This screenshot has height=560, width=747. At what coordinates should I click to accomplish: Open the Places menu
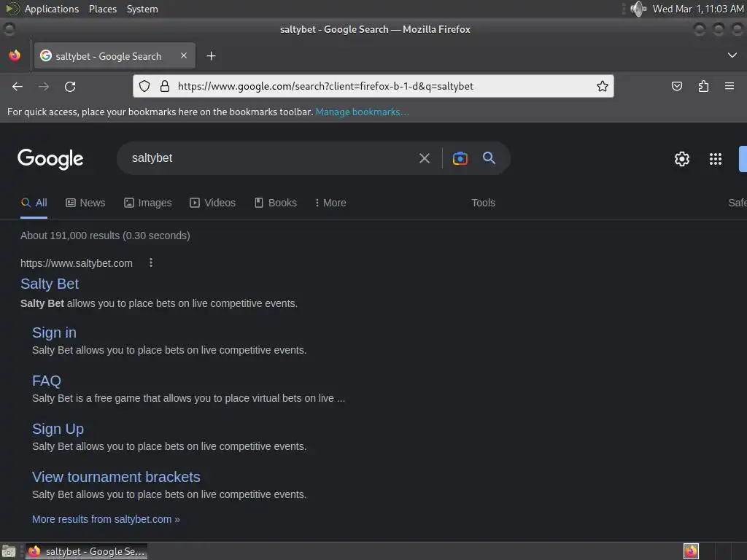click(103, 9)
